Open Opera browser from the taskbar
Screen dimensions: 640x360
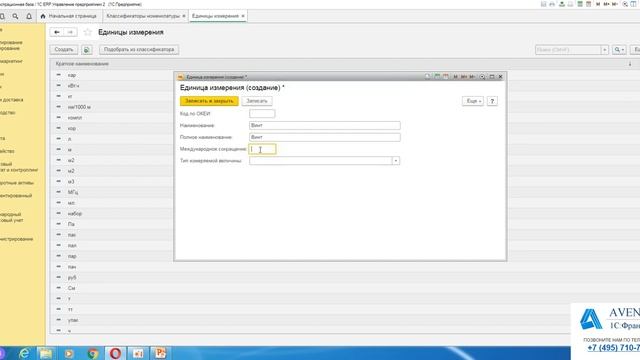(116, 353)
